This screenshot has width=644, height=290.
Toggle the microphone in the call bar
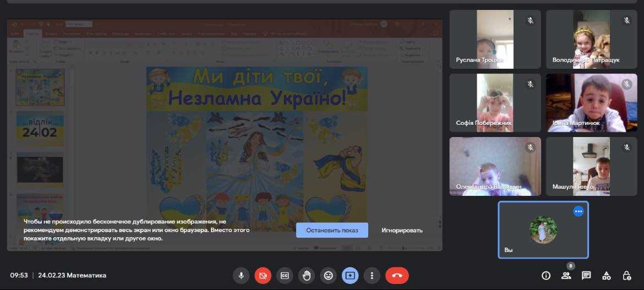tap(241, 275)
